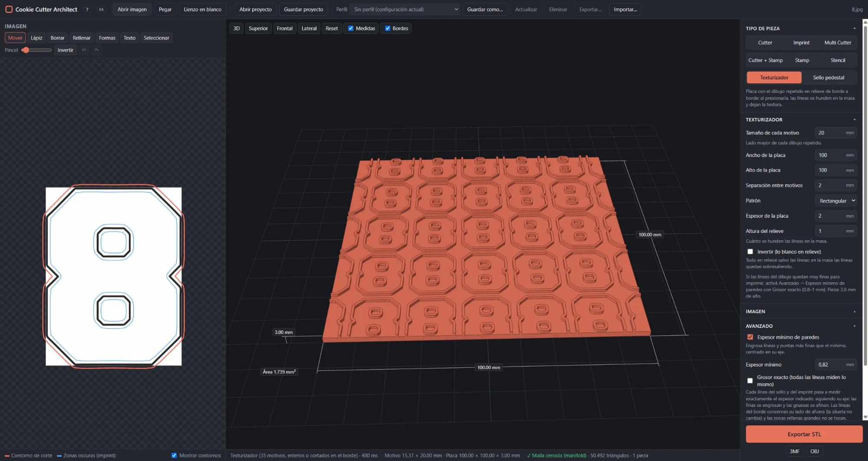Open the help question mark button
The width and height of the screenshot is (868, 461).
87,10
